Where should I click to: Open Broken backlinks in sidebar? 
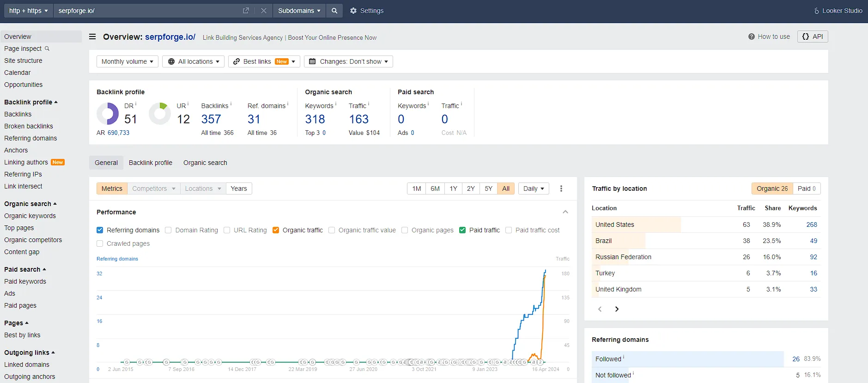tap(29, 126)
